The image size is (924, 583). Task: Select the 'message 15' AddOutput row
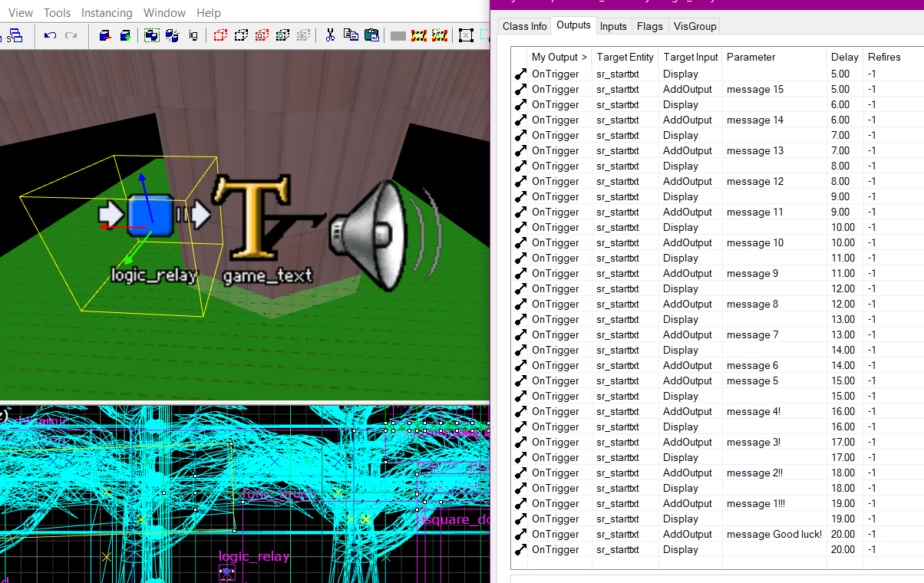[754, 89]
